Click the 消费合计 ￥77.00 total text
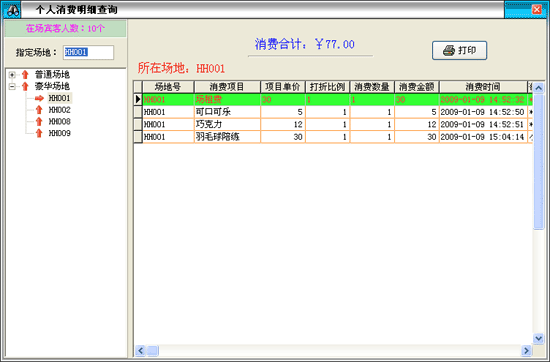The height and width of the screenshot is (362, 550). click(304, 44)
